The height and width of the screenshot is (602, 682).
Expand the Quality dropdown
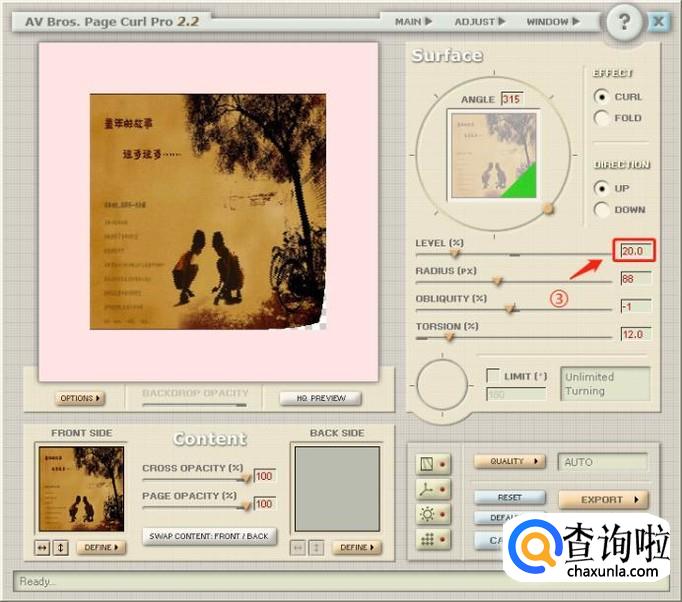(510, 461)
